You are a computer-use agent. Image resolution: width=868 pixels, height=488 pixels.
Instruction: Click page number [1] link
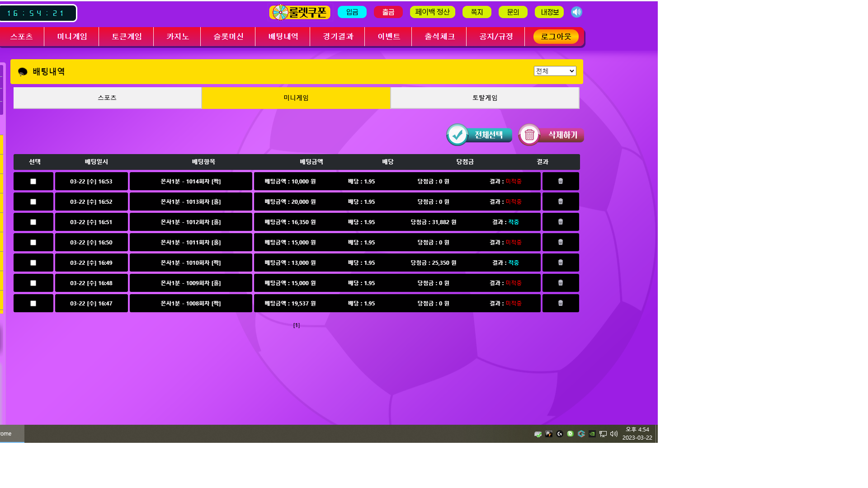[297, 325]
